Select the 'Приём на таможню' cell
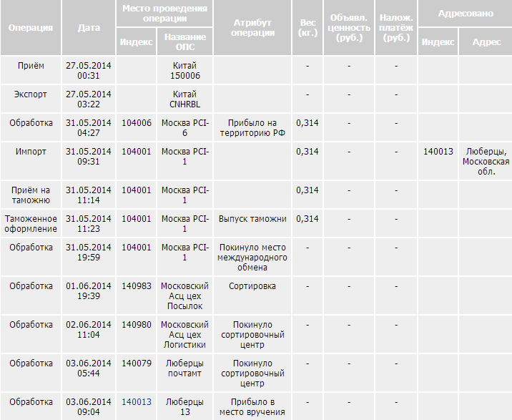Screen dimensions: 512x420 (31, 195)
